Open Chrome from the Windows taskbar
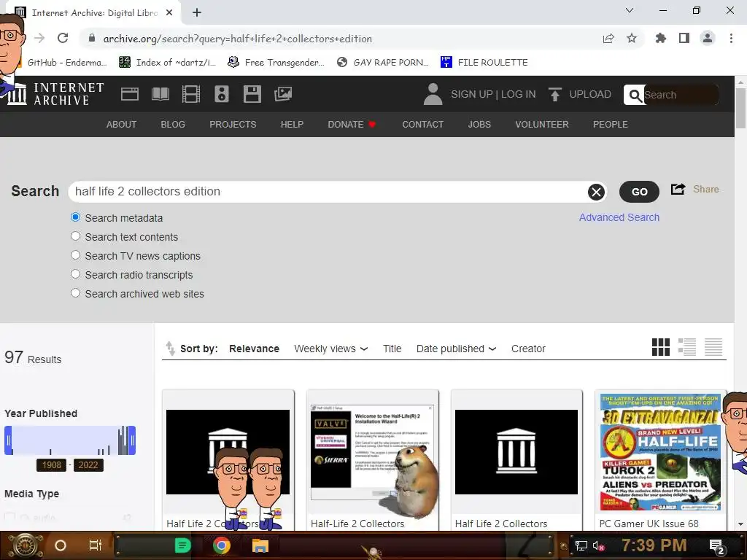The width and height of the screenshot is (747, 560). click(x=222, y=545)
